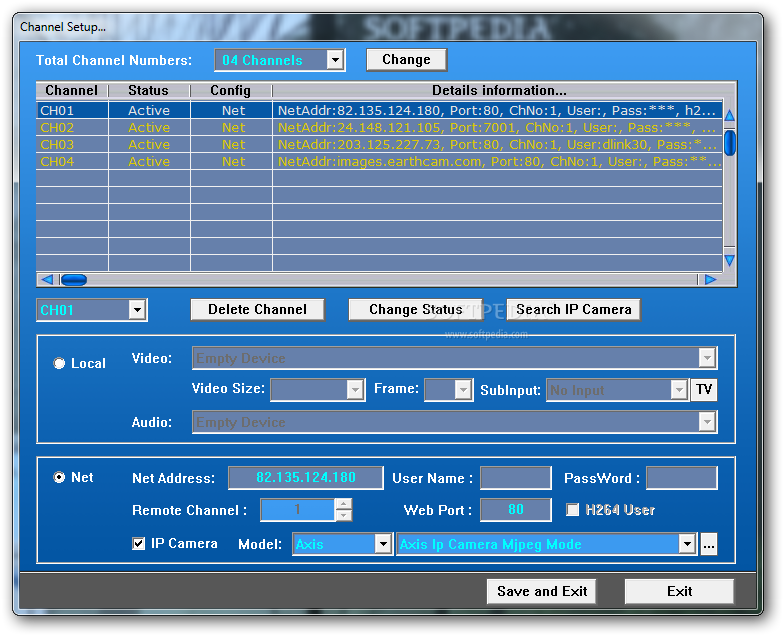784x636 pixels.
Task: Click the Channel column header
Action: click(x=72, y=90)
